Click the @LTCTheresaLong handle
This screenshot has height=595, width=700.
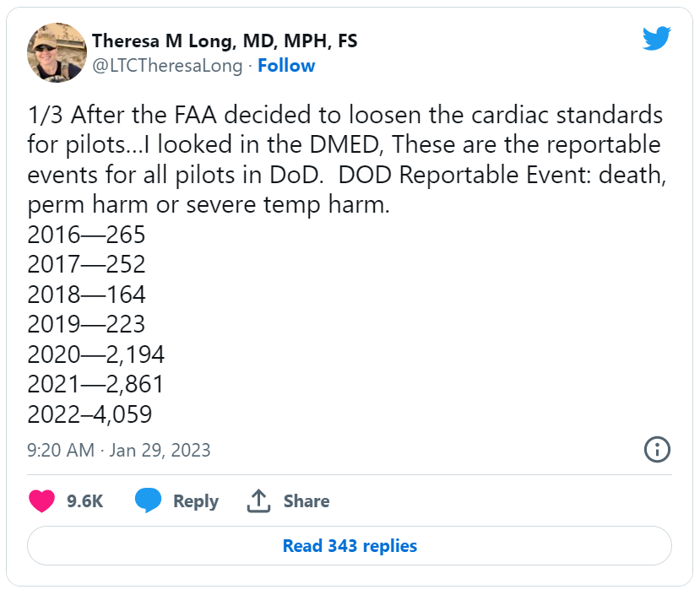click(167, 66)
